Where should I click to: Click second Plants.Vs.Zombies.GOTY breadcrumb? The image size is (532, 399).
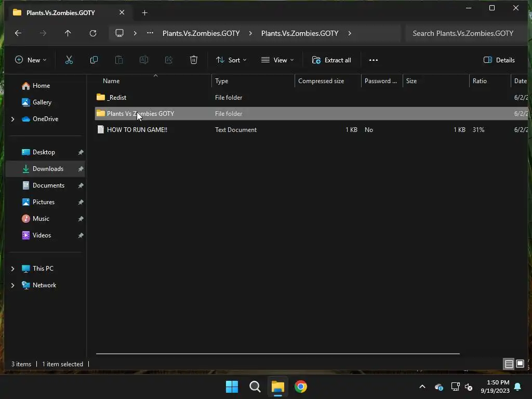300,33
